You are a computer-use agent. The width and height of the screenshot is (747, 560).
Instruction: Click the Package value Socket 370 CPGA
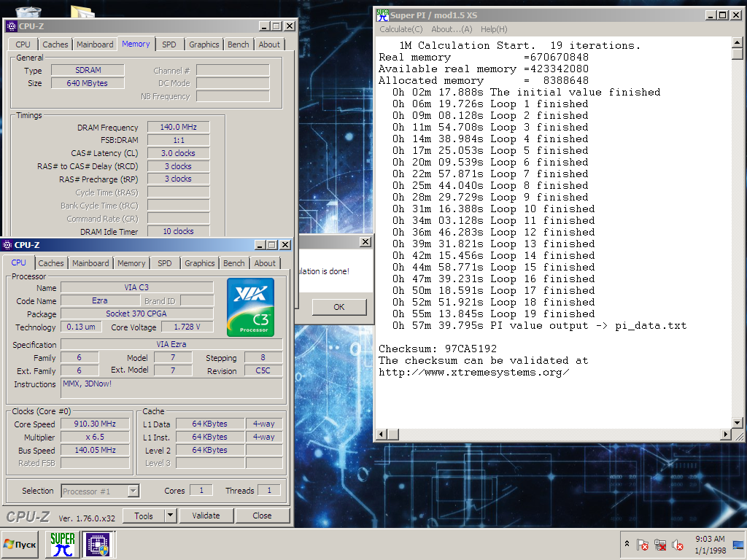(x=136, y=314)
